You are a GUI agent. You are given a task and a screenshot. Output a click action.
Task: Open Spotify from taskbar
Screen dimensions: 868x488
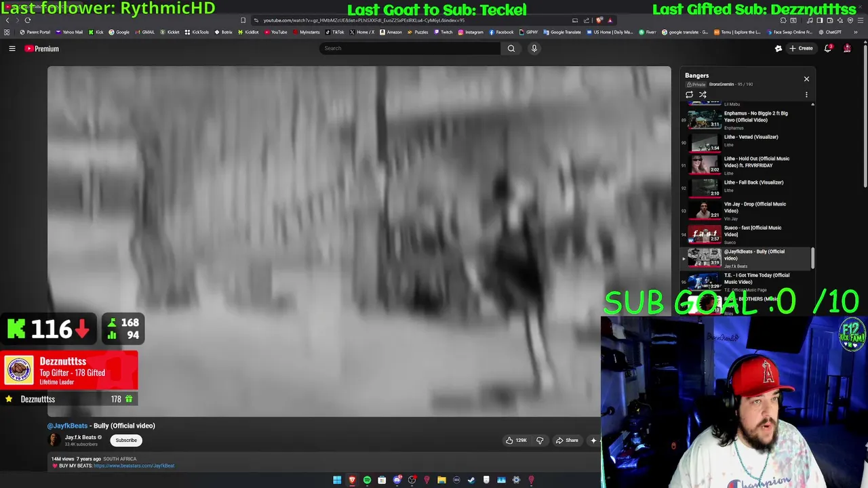(367, 480)
